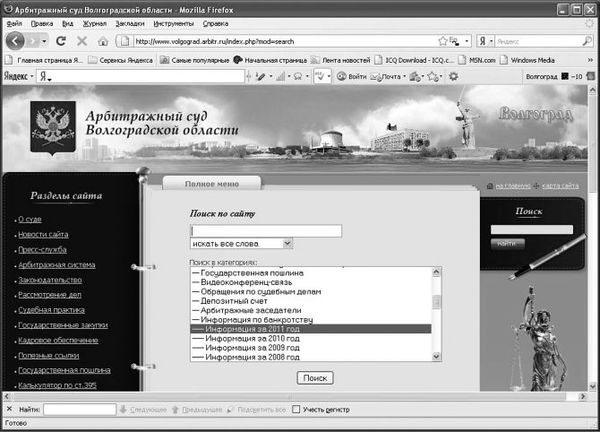Screen dimensions: 600x432
Task: Switch to the 'Полное меню' tab
Action: point(211,184)
